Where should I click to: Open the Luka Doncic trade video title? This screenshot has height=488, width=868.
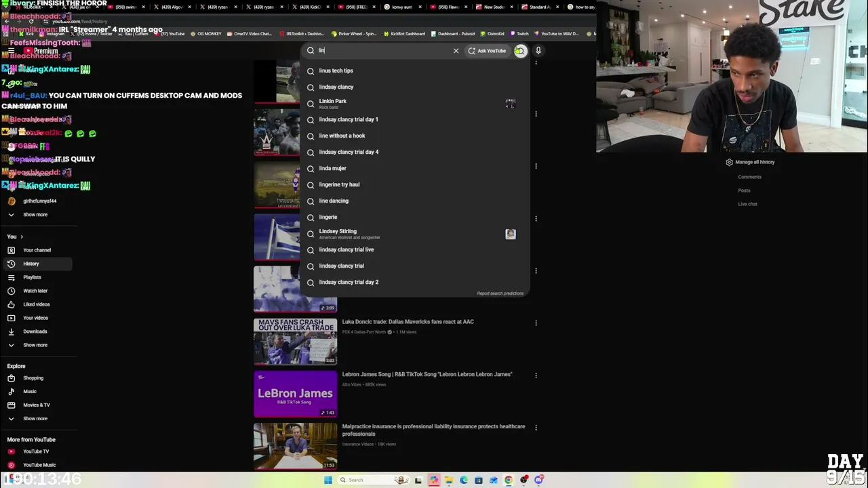click(x=408, y=322)
